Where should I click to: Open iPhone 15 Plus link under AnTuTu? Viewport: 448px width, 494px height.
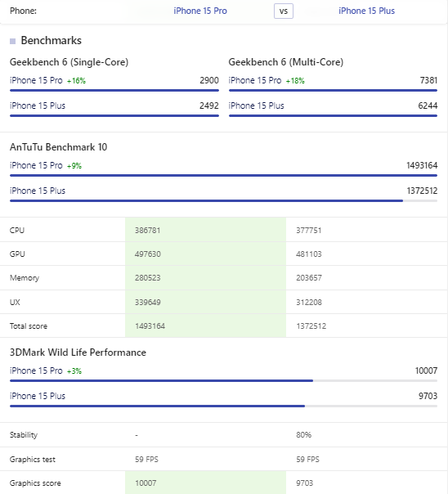click(38, 191)
